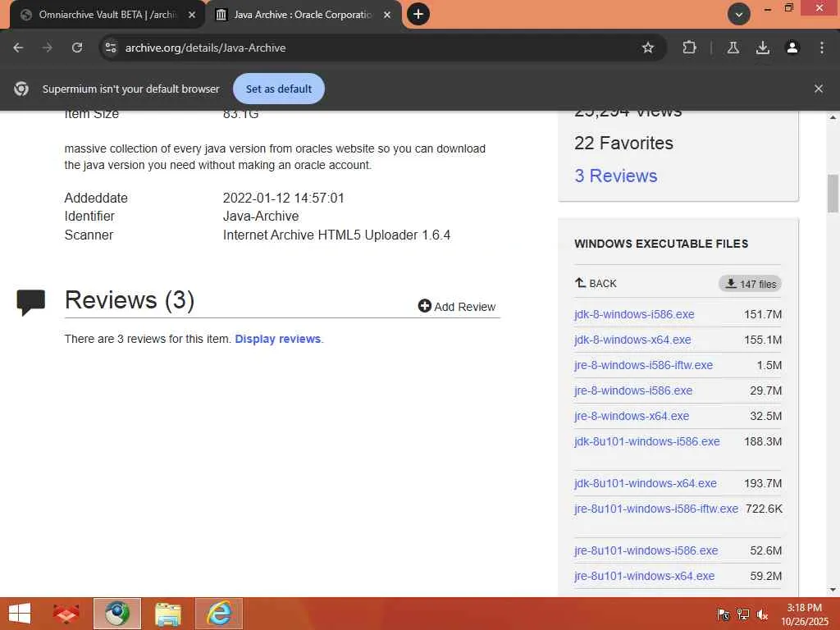The height and width of the screenshot is (630, 840).
Task: Open site information icon in address bar
Action: point(111,48)
